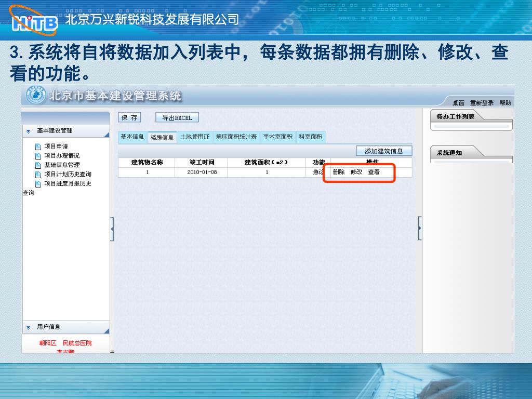Add a building via 添加建筑信息
Image resolution: width=532 pixels, height=399 pixels.
(x=384, y=151)
